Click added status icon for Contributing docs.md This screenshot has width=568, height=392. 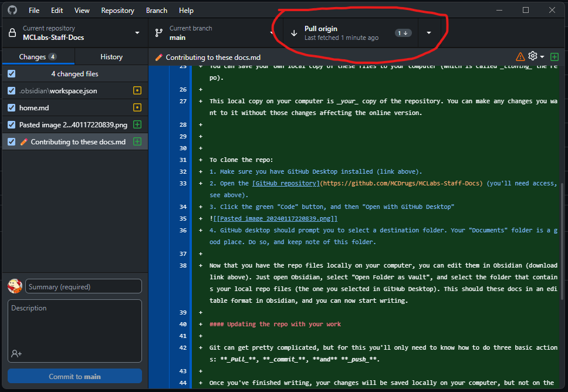point(137,141)
